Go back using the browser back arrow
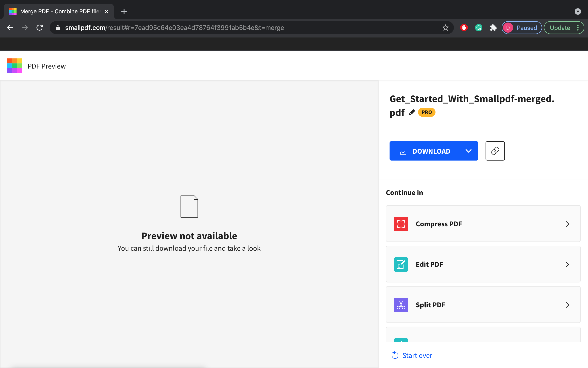Viewport: 588px width, 368px height. pyautogui.click(x=10, y=28)
